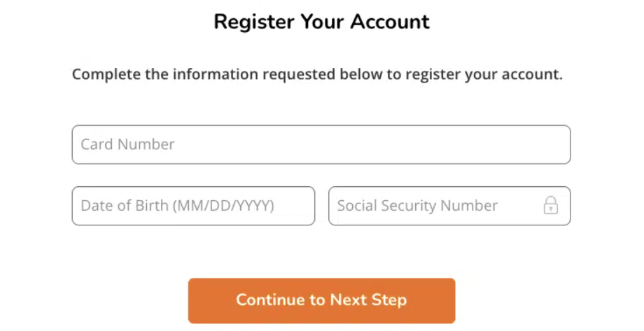Click the "Social Security Number" placeholder text
The width and height of the screenshot is (644, 331).
(417, 206)
